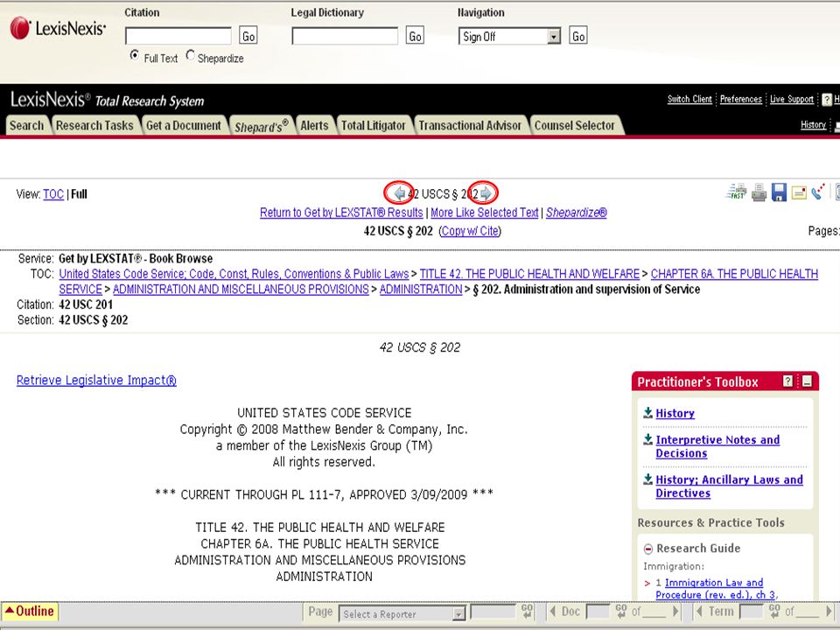Open the Counsel Selector tab
840x630 pixels.
pos(575,125)
